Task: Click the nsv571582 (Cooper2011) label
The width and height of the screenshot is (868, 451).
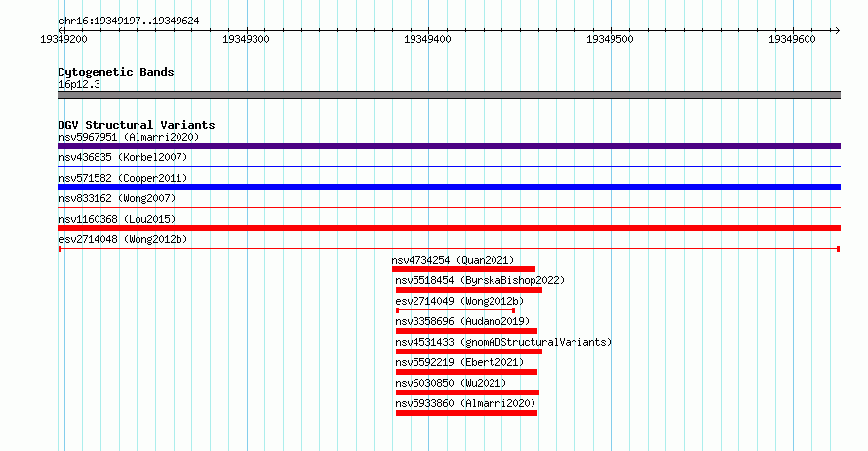Action: point(123,178)
